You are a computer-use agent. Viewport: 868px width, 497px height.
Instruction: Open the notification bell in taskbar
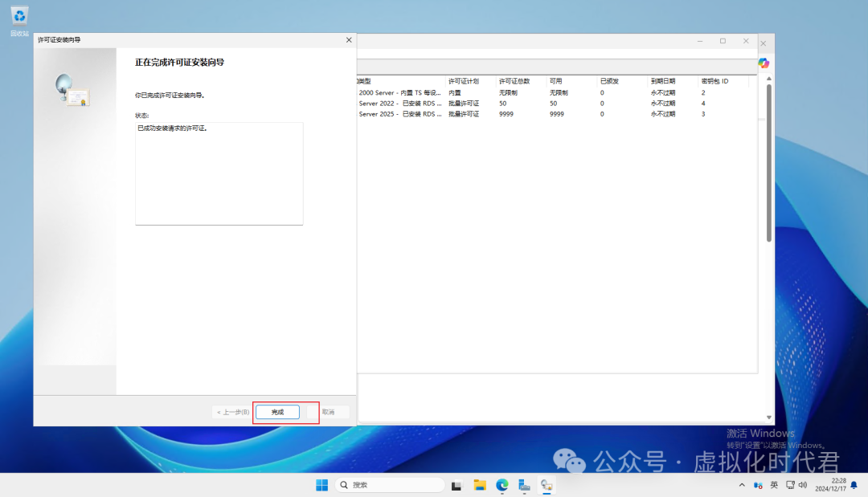point(853,485)
